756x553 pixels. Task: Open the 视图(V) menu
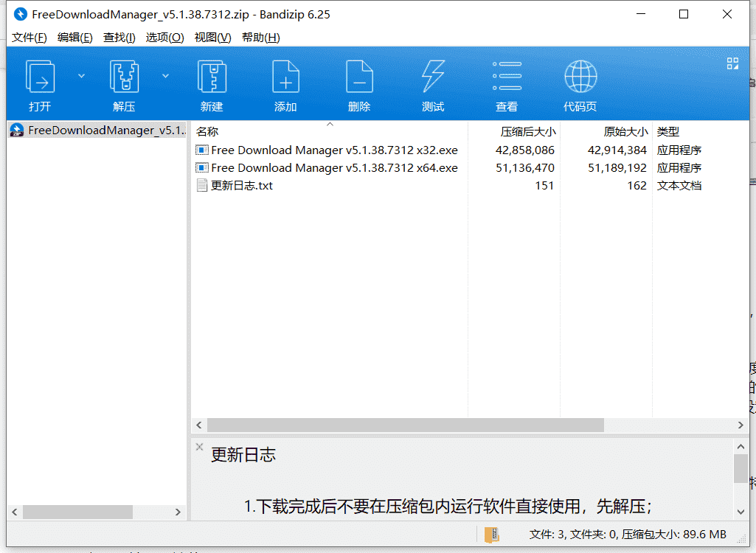pyautogui.click(x=212, y=38)
